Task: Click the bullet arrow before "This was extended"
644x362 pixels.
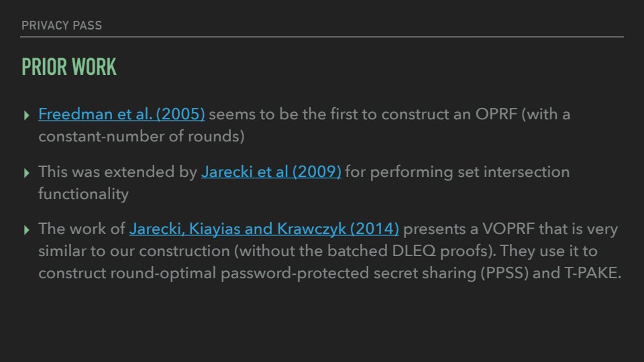Action: click(x=27, y=172)
